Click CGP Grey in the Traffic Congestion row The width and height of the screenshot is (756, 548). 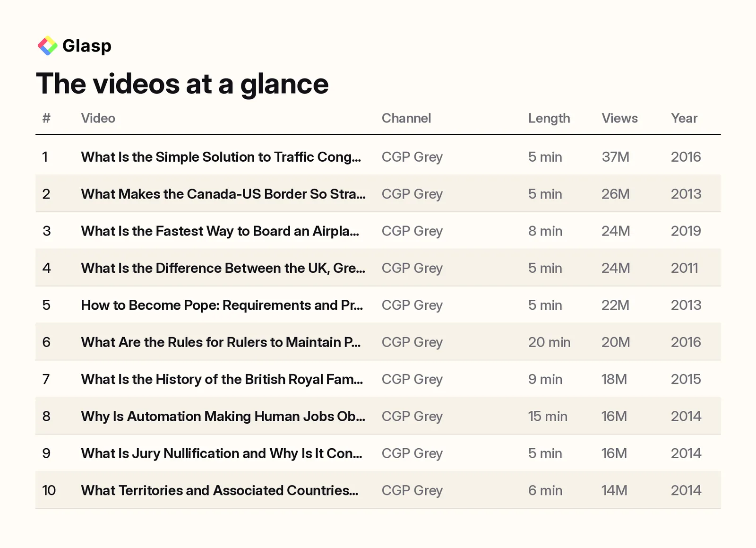412,157
